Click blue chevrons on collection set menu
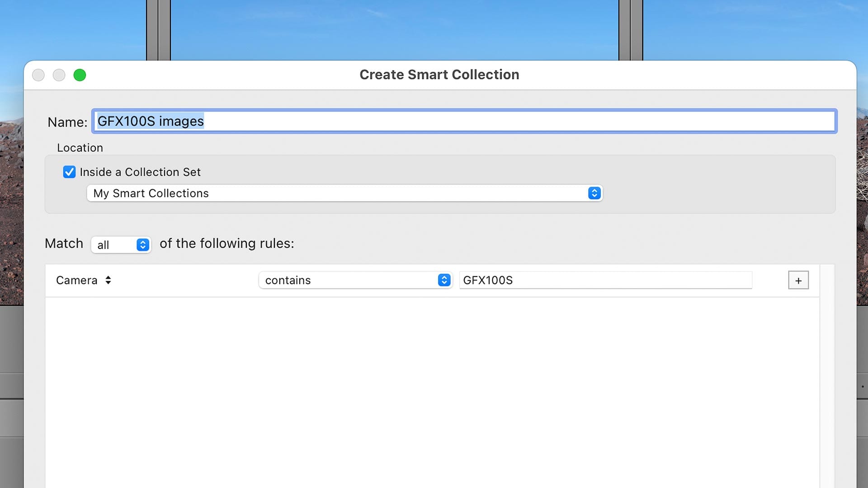This screenshot has height=488, width=868. [x=594, y=193]
